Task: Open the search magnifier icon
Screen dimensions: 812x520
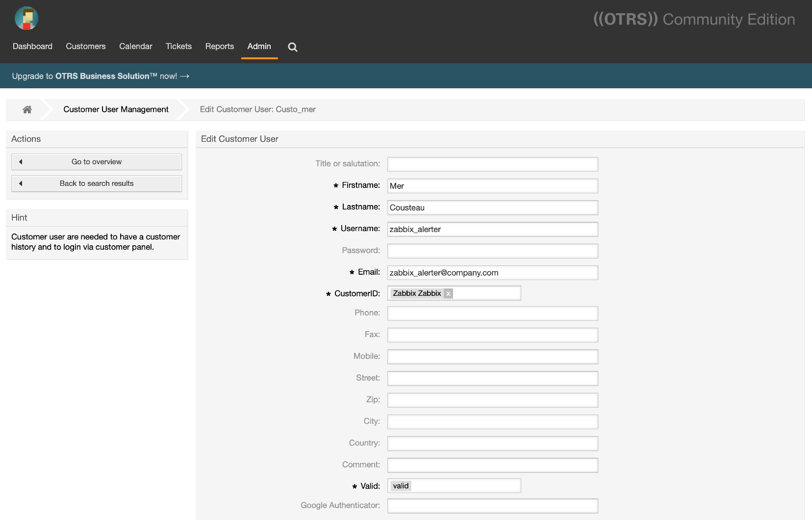Action: click(293, 47)
